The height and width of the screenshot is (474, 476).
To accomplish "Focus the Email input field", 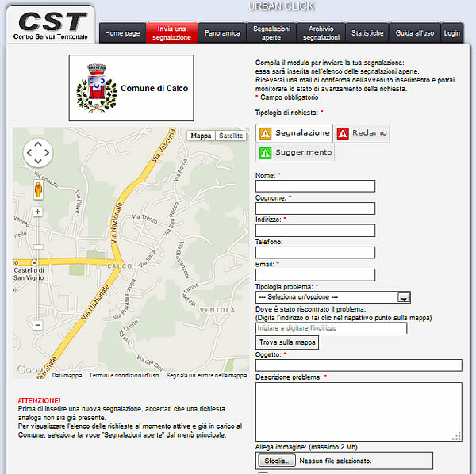I will coord(315,275).
